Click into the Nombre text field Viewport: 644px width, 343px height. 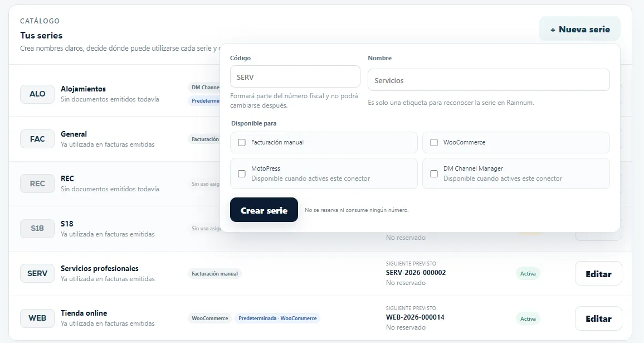point(489,80)
